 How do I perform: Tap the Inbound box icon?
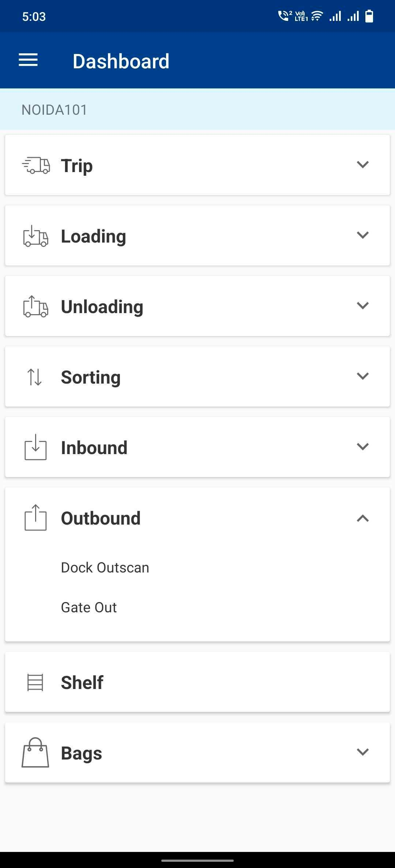pyautogui.click(x=35, y=447)
